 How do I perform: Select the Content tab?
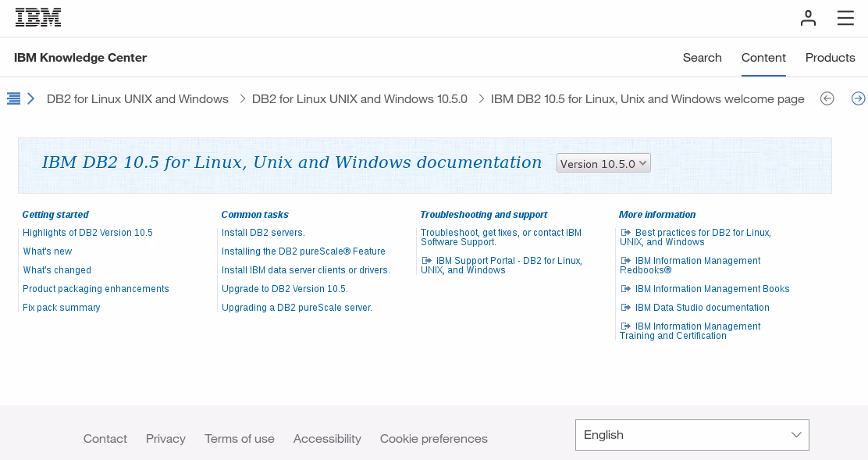(x=763, y=57)
